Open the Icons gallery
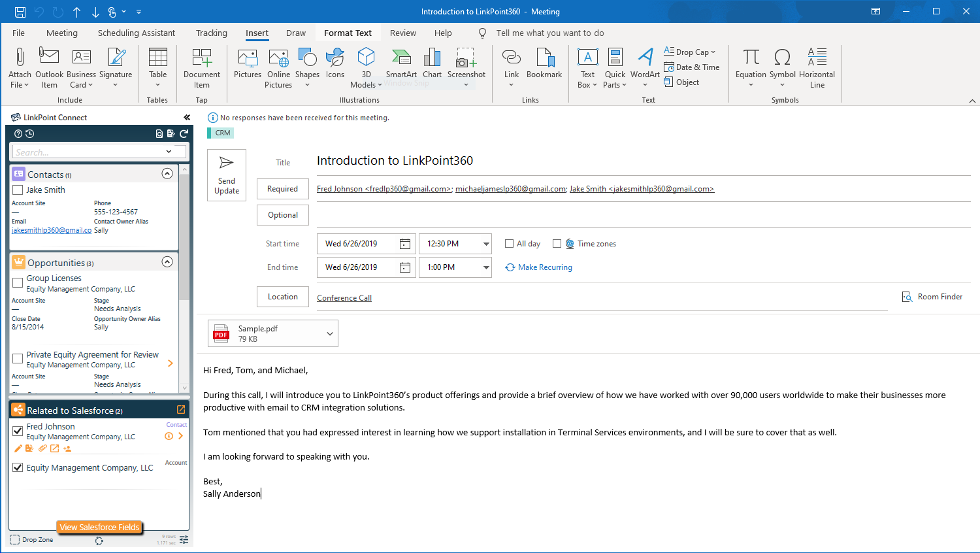 tap(335, 63)
